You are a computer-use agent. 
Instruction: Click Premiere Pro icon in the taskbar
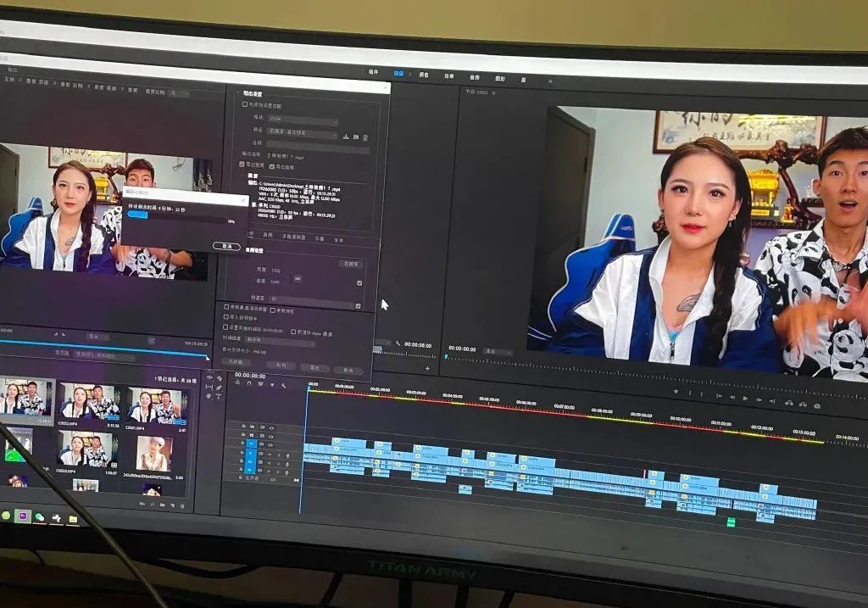(x=23, y=516)
